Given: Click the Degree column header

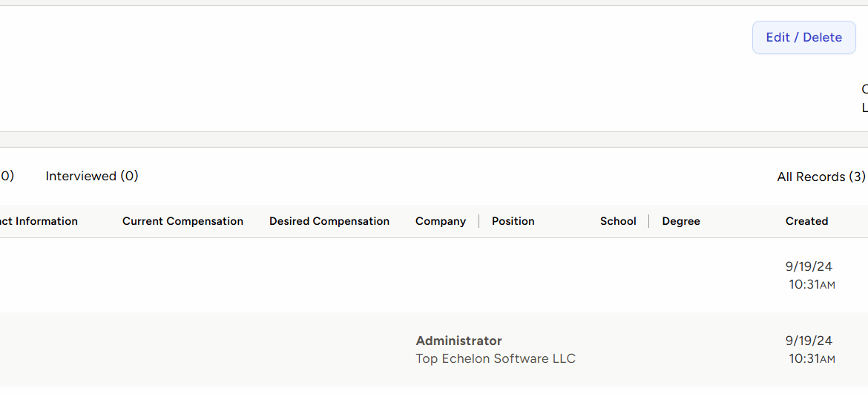Looking at the screenshot, I should 681,221.
